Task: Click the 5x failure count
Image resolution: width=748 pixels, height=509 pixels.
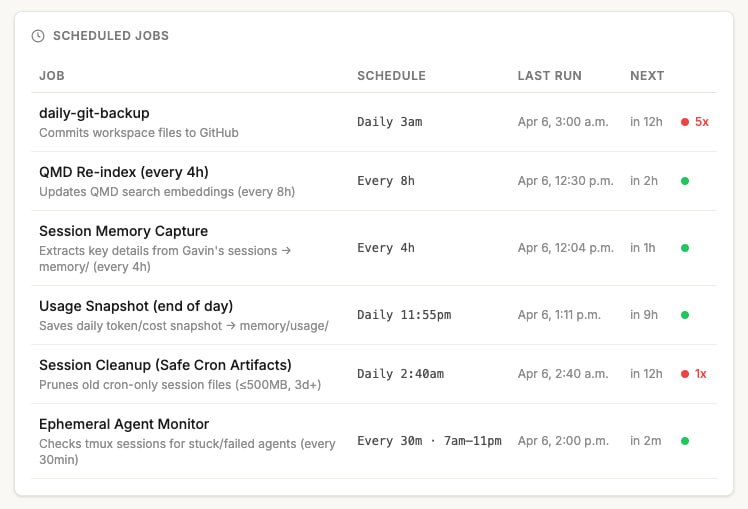Action: pos(702,122)
